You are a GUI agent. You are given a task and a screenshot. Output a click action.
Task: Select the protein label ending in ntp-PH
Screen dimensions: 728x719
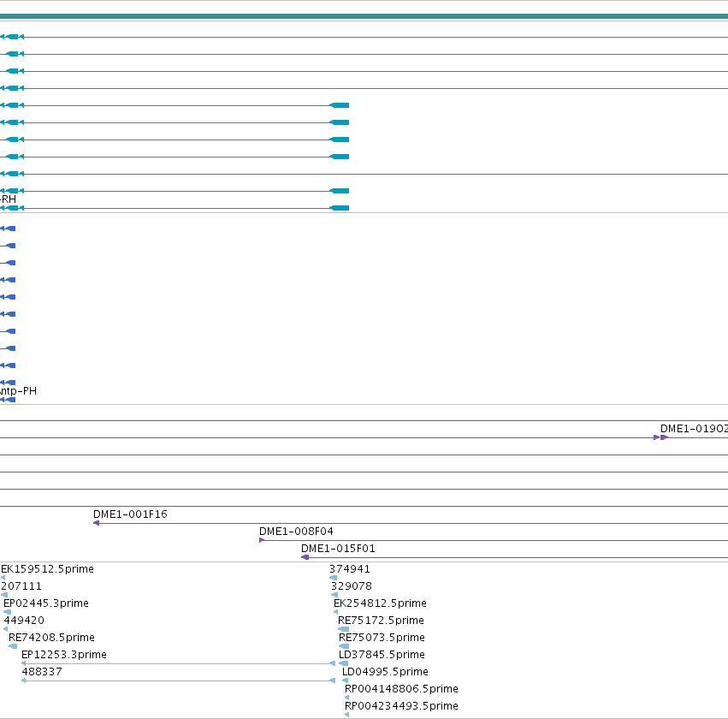coord(18,391)
